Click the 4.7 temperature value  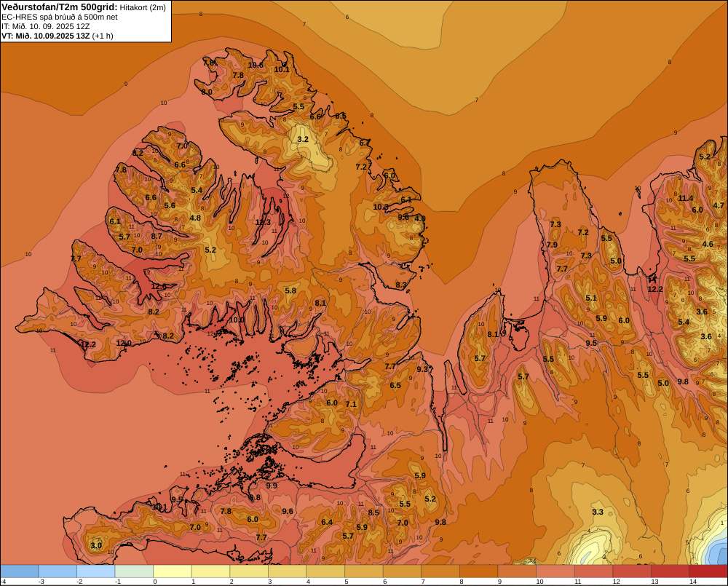coord(719,205)
